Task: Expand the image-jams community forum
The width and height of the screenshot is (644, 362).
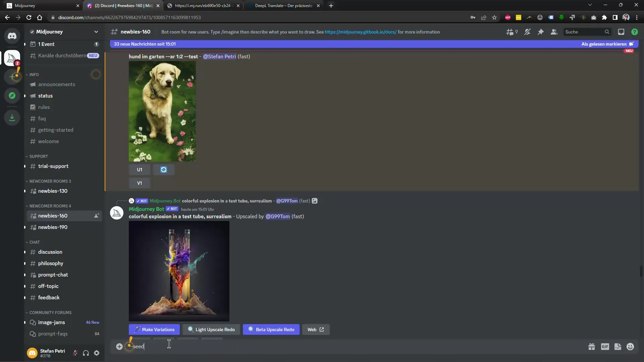Action: [x=25, y=322]
